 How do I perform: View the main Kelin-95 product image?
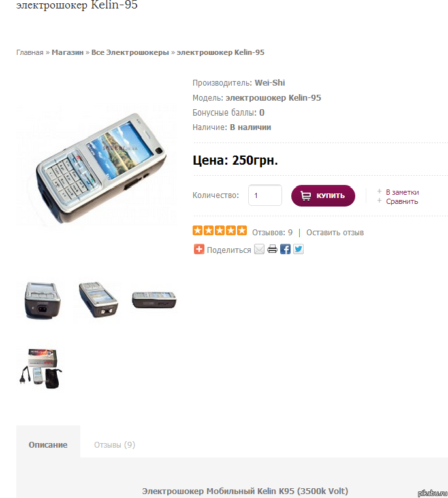point(97,166)
